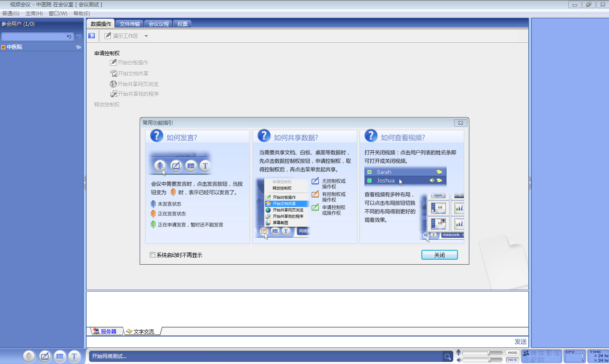The height and width of the screenshot is (364, 609).
Task: Toggle the AEC button
Action: point(512,360)
